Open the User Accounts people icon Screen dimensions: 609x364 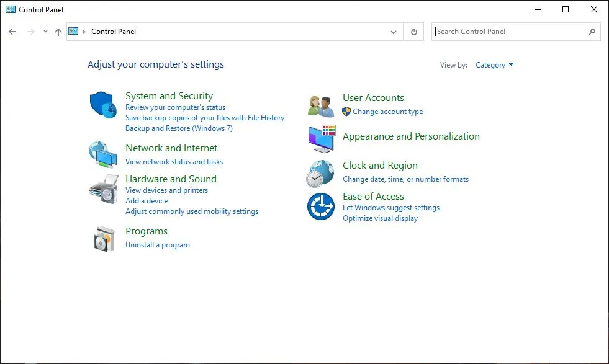[x=321, y=105]
